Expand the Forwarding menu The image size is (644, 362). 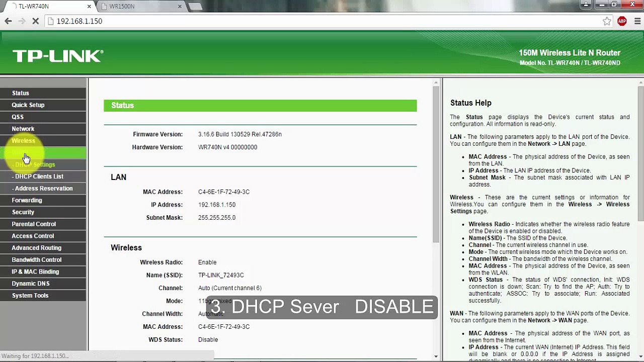coord(27,200)
